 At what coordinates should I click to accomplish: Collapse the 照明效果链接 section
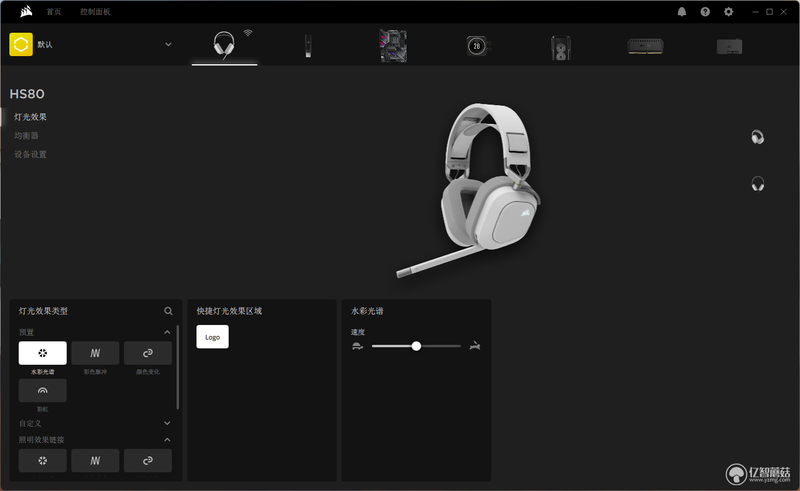coord(167,439)
